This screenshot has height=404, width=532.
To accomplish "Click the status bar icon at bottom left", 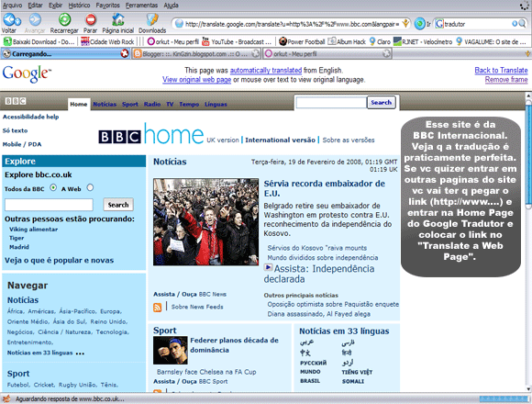I will coord(6,398).
